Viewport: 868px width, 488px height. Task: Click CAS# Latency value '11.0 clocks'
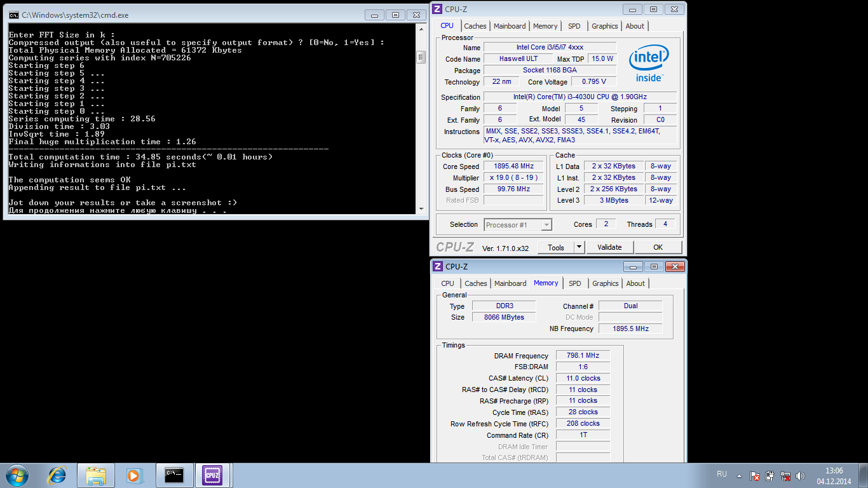(583, 378)
